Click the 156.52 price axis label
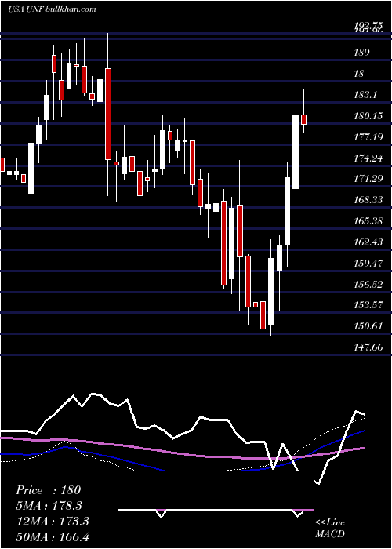Screen dimensions: 392x549 [368, 284]
